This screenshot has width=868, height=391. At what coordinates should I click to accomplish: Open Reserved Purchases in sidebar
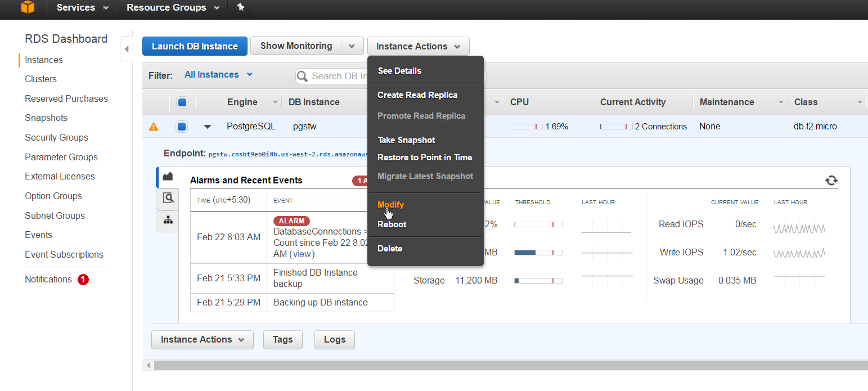point(66,99)
